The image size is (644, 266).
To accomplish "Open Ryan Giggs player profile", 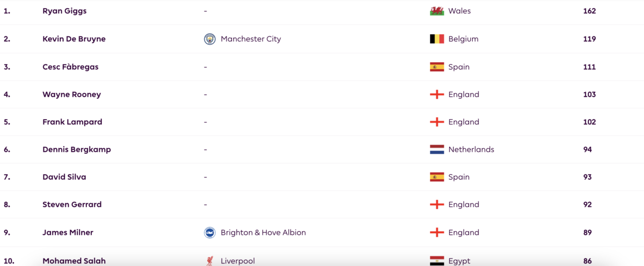I will (64, 11).
